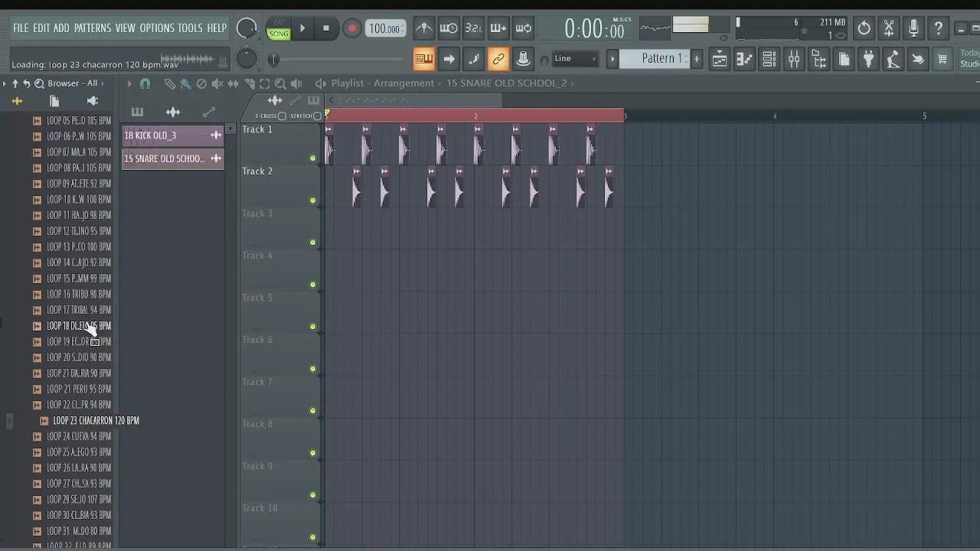This screenshot has width=980, height=551.
Task: Click the 18 KICK OLD_3 clip button
Action: (165, 135)
